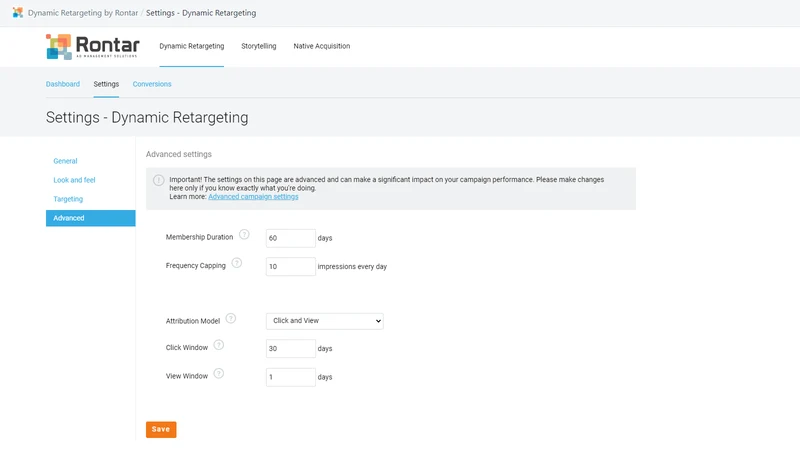Focus the View Window days field
This screenshot has width=800, height=450.
(291, 377)
